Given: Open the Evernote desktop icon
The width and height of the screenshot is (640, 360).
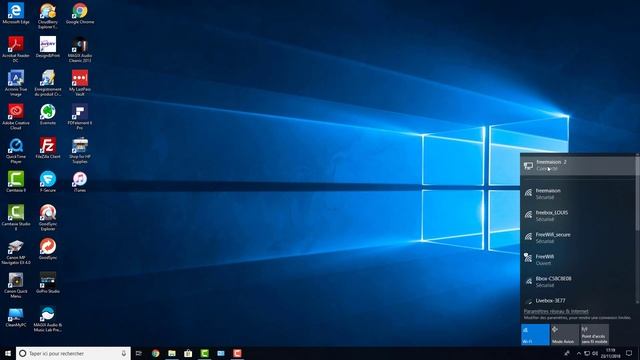Looking at the screenshot, I should pyautogui.click(x=48, y=114).
